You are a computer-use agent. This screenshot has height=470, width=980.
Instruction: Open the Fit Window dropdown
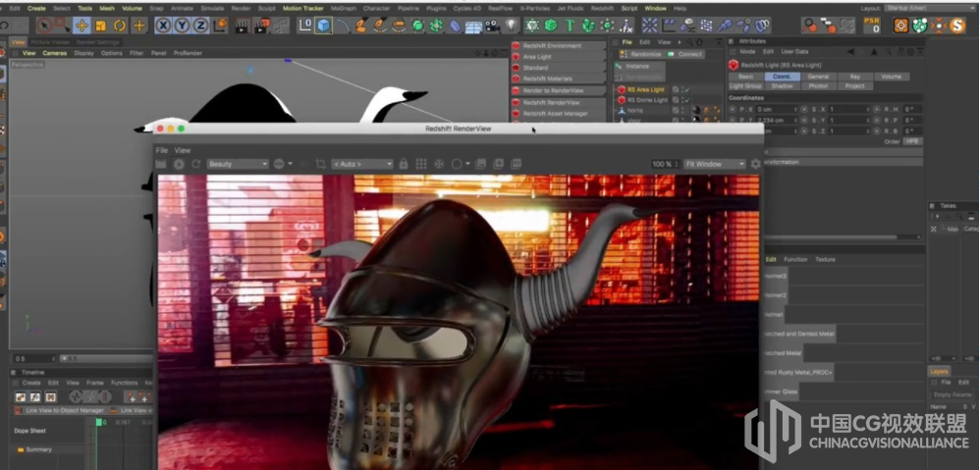click(714, 164)
